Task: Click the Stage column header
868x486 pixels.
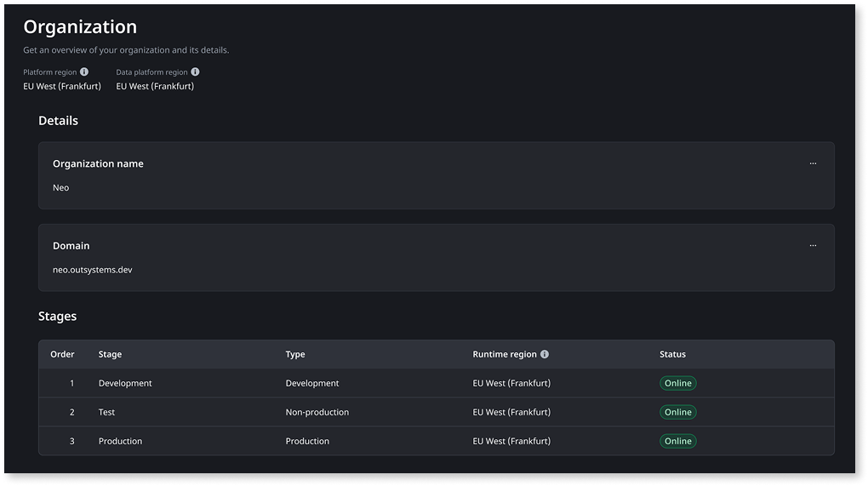Action: pyautogui.click(x=110, y=354)
